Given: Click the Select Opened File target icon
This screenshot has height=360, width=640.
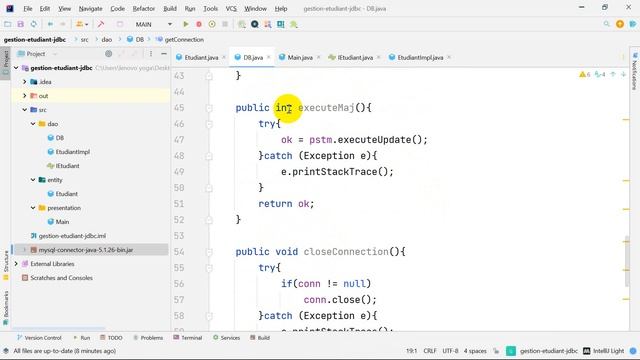Looking at the screenshot, I should (109, 53).
